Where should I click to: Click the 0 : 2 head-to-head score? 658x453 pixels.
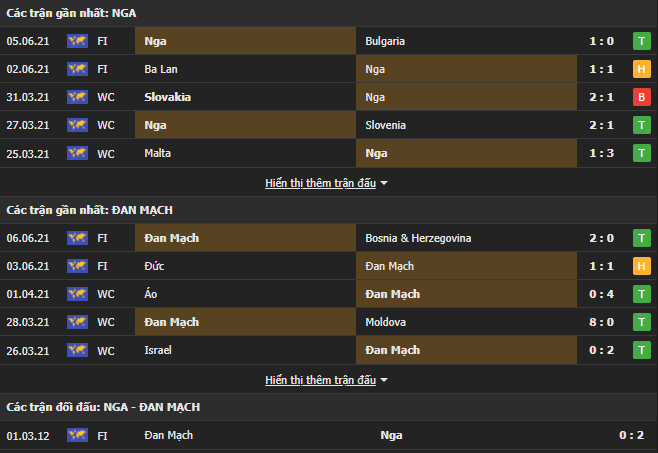[631, 435]
